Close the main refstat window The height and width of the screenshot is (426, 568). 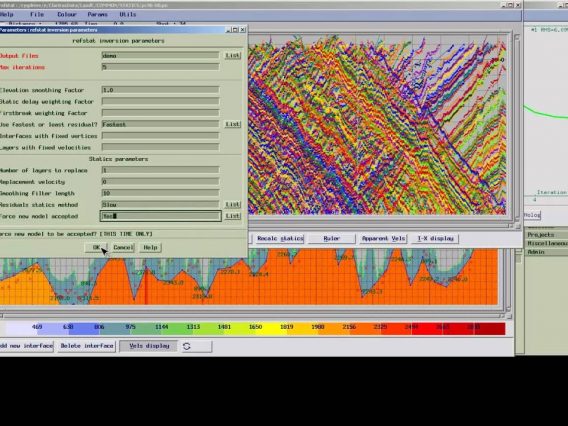tap(518, 5)
